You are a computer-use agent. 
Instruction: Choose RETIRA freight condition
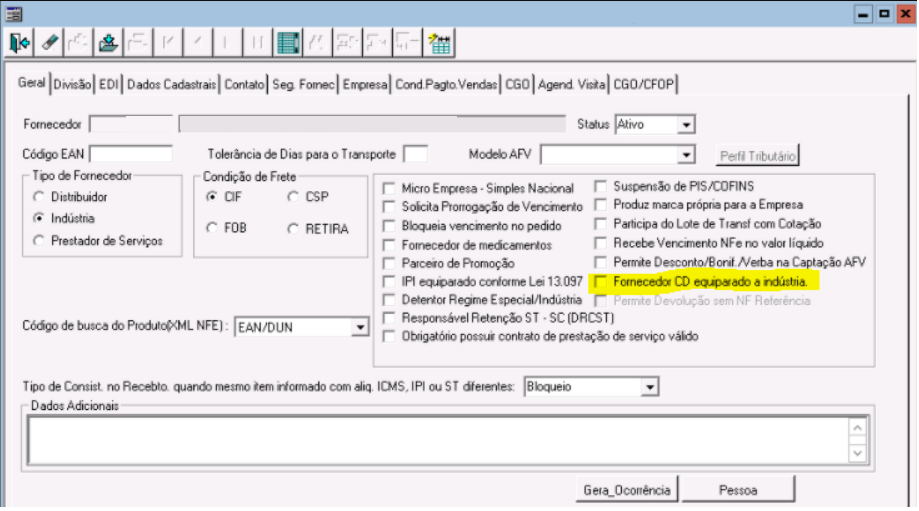coord(293,229)
